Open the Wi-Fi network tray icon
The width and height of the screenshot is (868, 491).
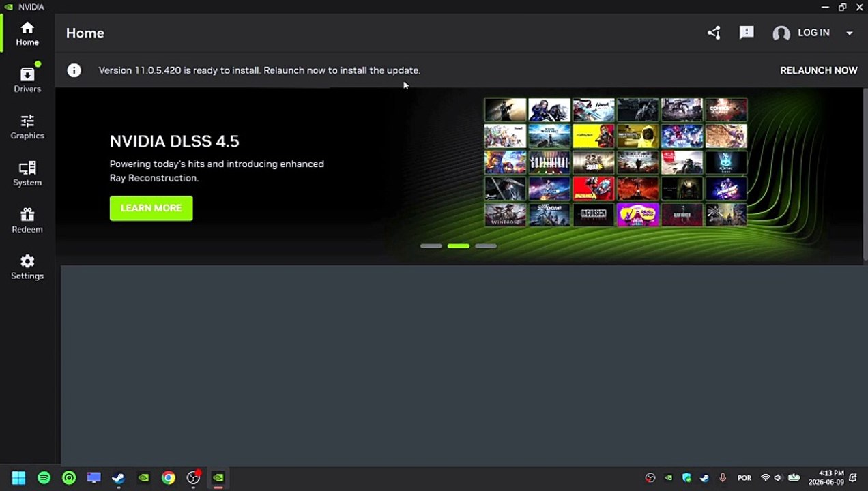pyautogui.click(x=765, y=478)
